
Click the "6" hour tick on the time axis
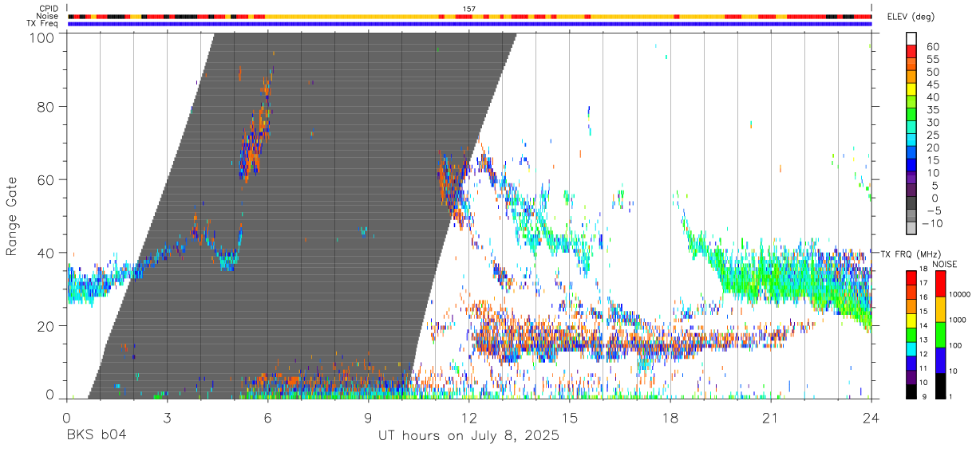coord(268,417)
